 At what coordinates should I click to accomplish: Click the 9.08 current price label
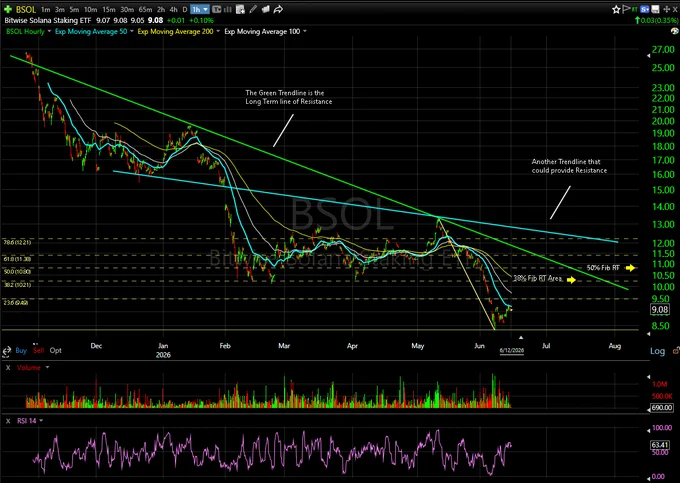click(x=660, y=310)
